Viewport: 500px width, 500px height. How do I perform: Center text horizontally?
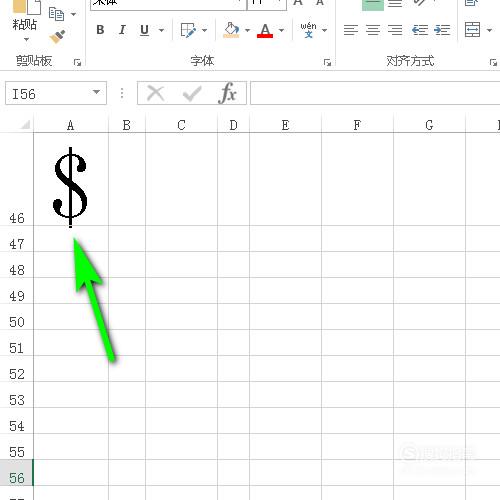(373, 30)
